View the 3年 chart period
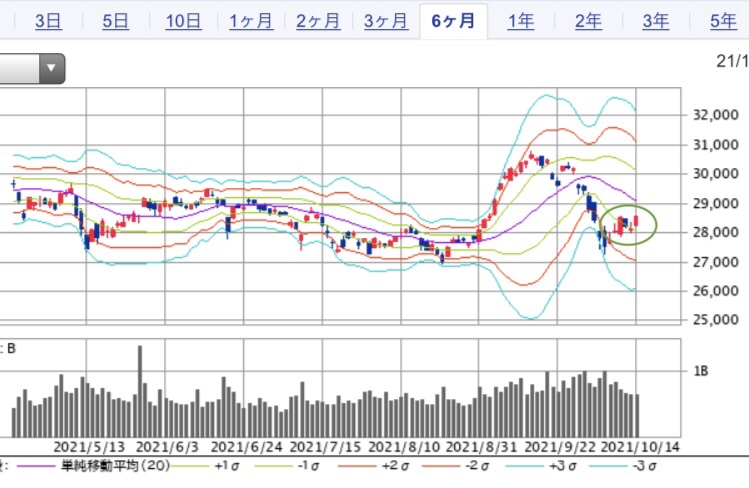 coord(656,21)
